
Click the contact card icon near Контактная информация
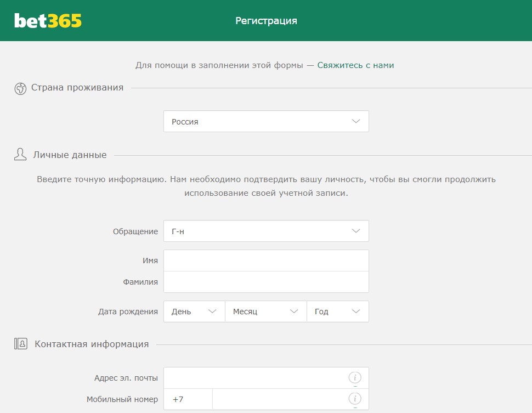pos(21,343)
